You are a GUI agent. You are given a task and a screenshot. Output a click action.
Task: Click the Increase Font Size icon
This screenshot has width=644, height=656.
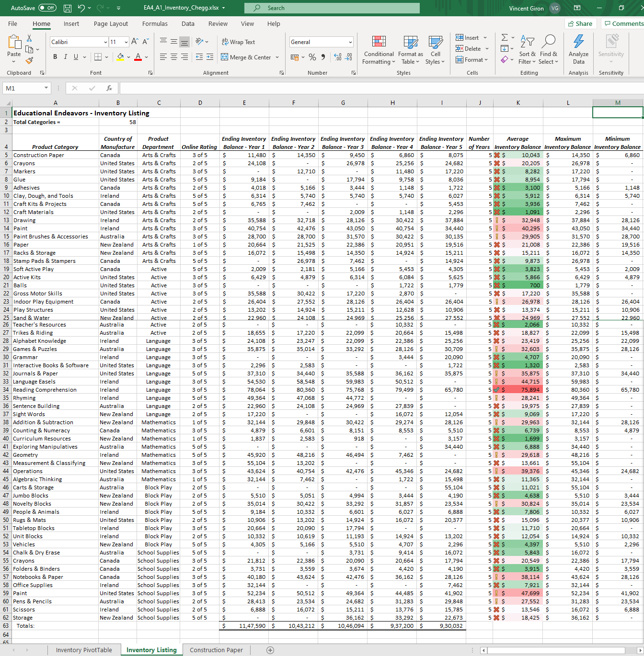135,42
